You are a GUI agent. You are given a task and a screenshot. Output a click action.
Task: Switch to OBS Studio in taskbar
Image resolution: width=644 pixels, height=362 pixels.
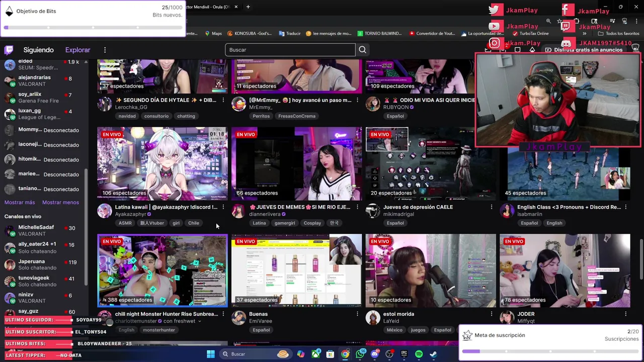pos(389,354)
